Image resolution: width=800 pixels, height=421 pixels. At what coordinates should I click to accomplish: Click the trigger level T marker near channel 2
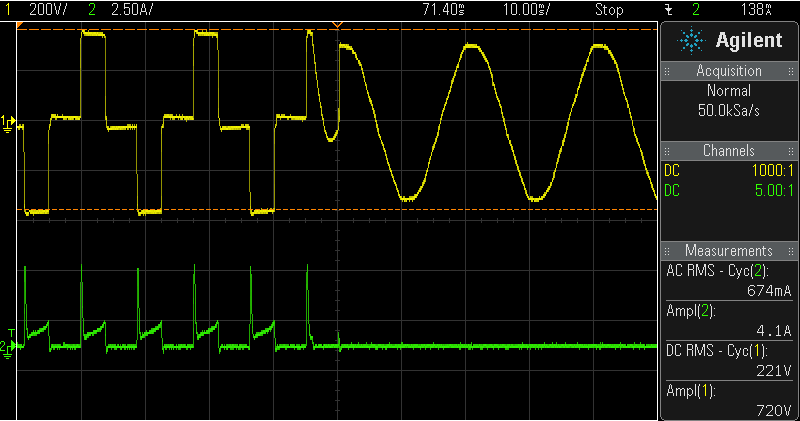[x=11, y=333]
